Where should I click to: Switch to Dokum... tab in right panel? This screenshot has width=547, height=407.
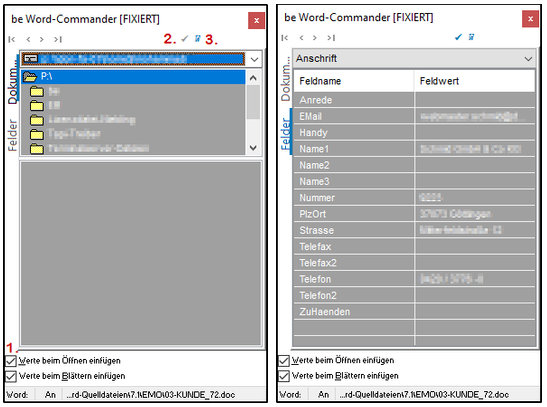(x=285, y=79)
